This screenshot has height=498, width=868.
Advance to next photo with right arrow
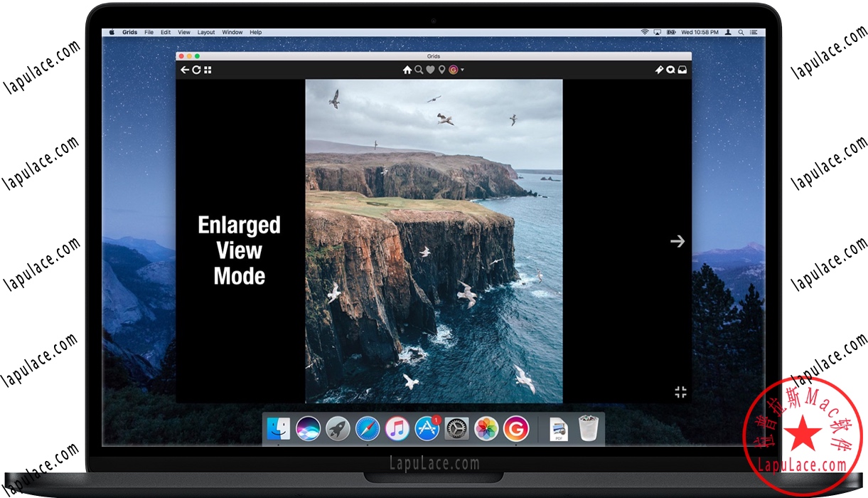coord(677,241)
